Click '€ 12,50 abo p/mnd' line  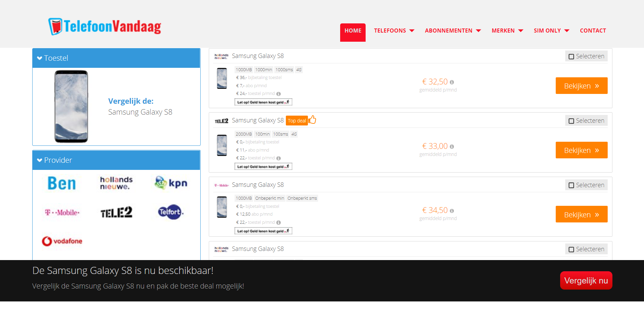coord(254,214)
